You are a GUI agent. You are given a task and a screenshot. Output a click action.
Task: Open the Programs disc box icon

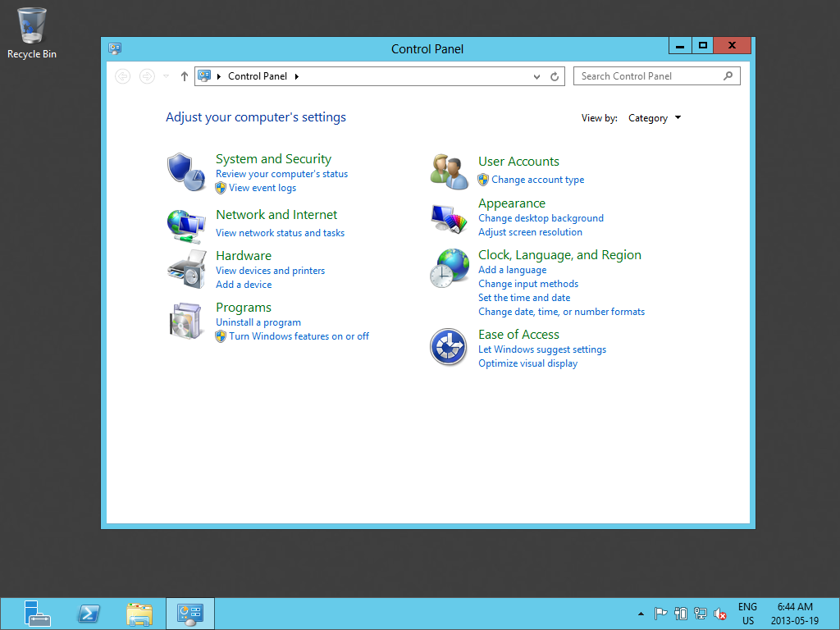tap(185, 321)
